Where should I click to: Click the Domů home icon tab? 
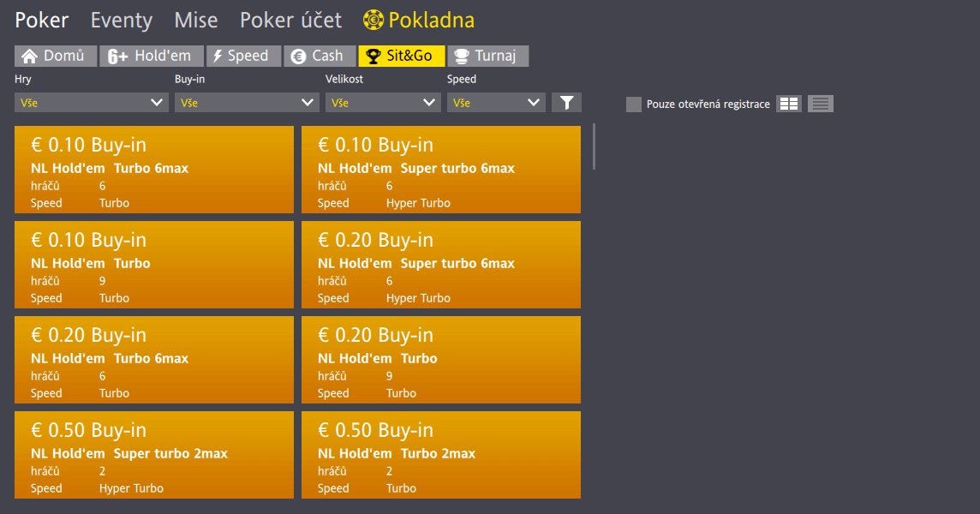click(x=56, y=57)
